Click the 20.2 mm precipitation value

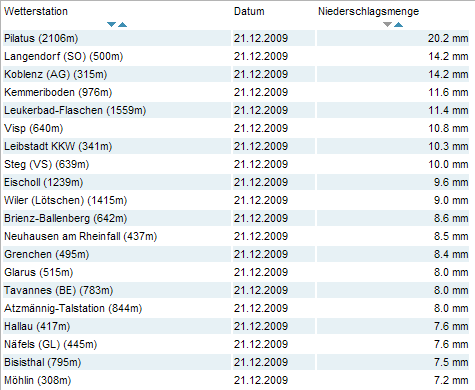click(448, 38)
